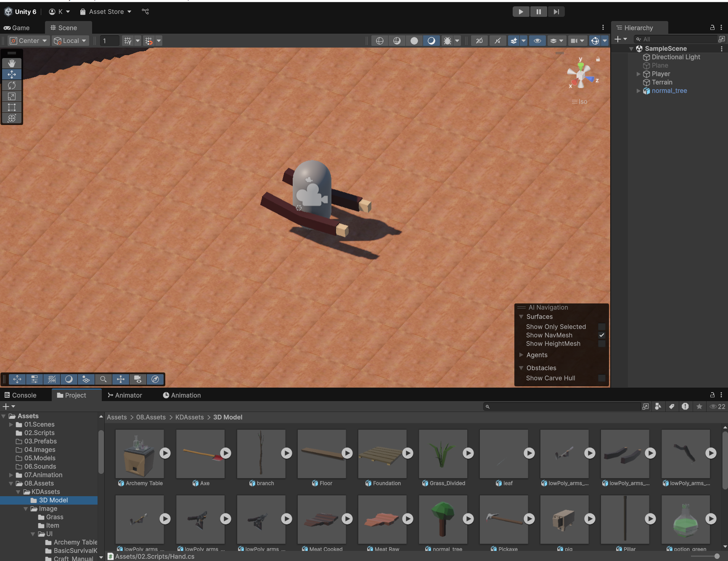Open Hierarchy create plus dropdown
Viewport: 728px width, 561px height.
point(621,39)
